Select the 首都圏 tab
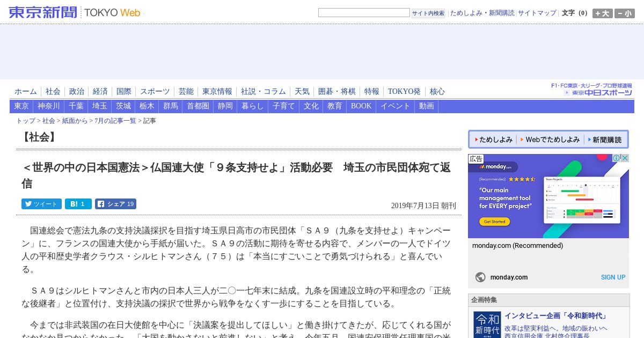644x338 pixels. pos(198,106)
